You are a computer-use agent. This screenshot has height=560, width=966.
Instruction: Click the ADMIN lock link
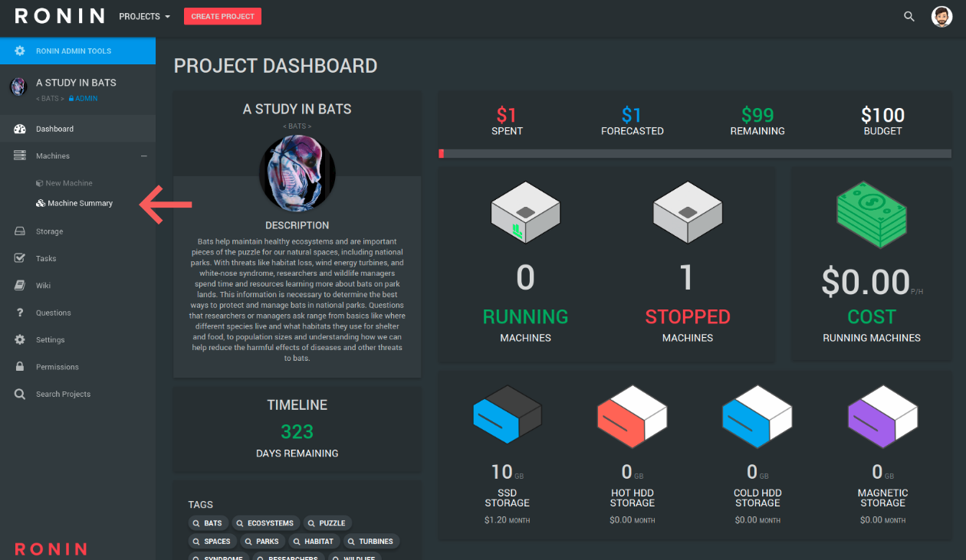pos(83,98)
